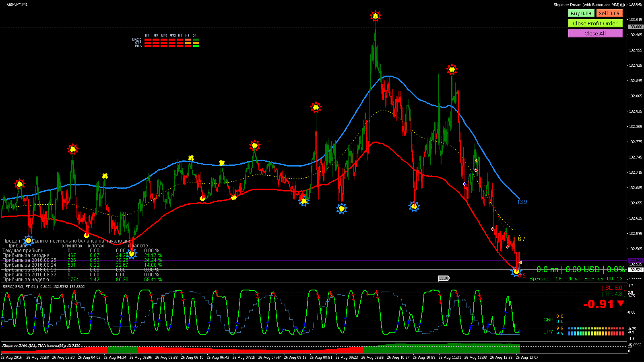Click the Skylover Dream expert name label
Viewport: 644px width, 362px height.
click(x=586, y=5)
